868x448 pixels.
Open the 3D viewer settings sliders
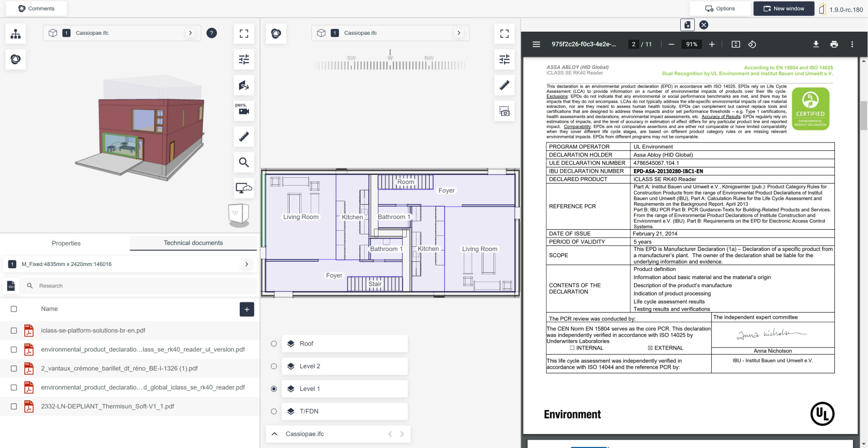pos(244,59)
